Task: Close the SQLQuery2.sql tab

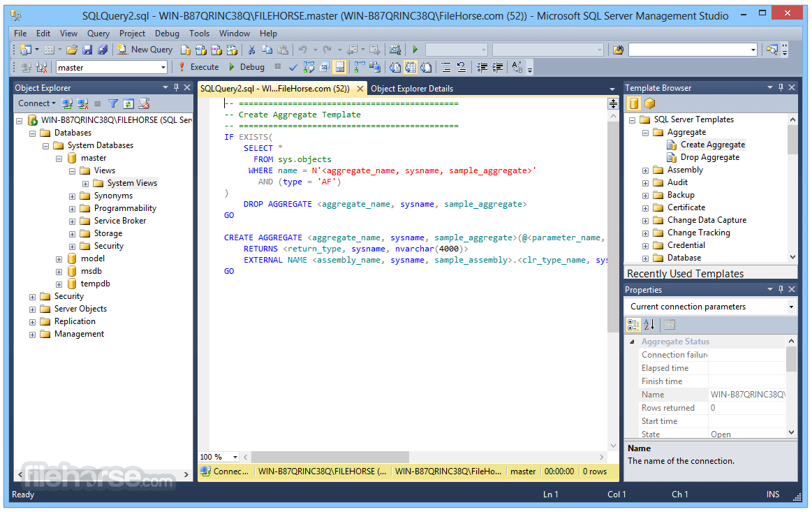Action: tap(360, 89)
